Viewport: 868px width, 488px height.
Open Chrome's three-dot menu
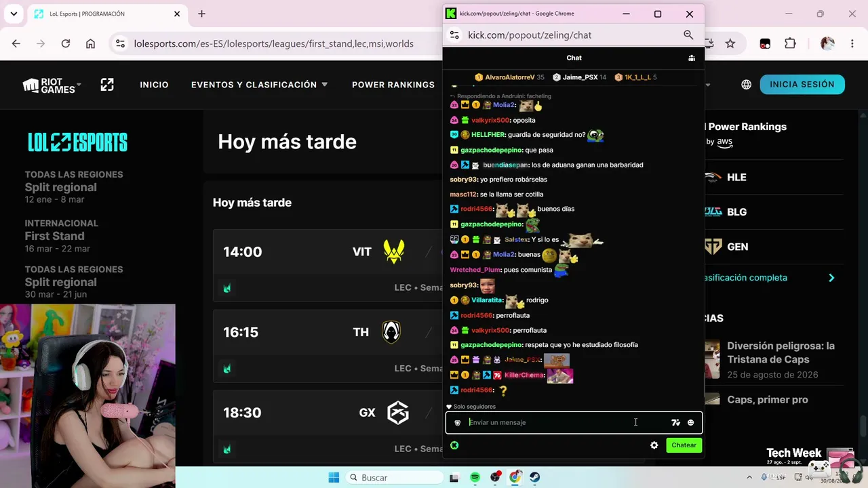tap(852, 43)
